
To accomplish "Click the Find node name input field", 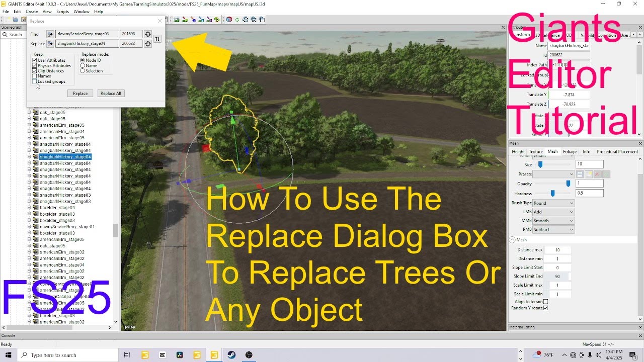I will (x=87, y=34).
